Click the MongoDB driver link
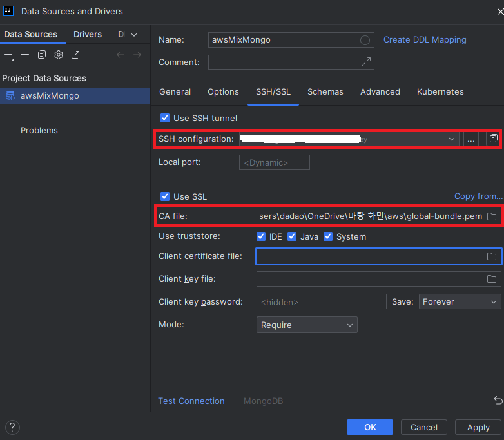Viewport: 504px width, 440px height. click(x=263, y=401)
